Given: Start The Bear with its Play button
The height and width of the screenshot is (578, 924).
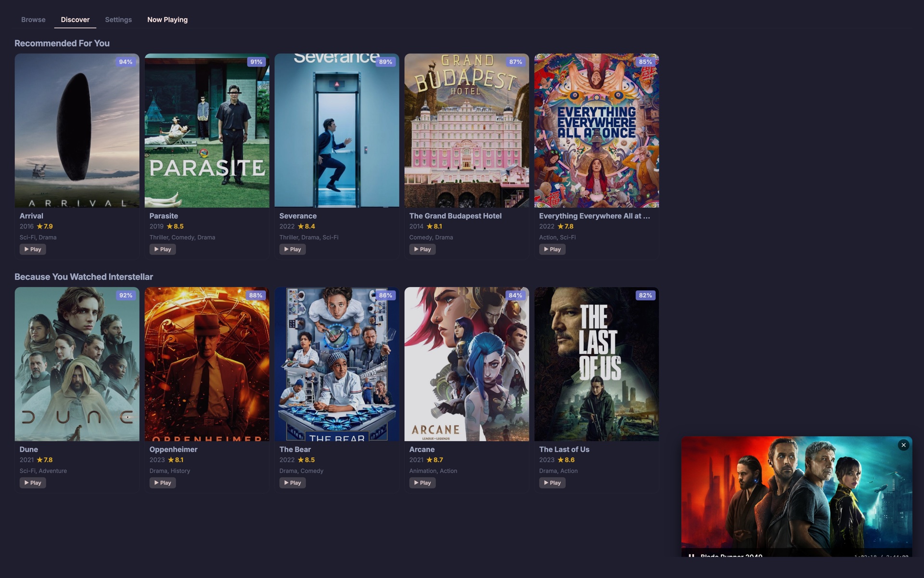Looking at the screenshot, I should click(292, 483).
